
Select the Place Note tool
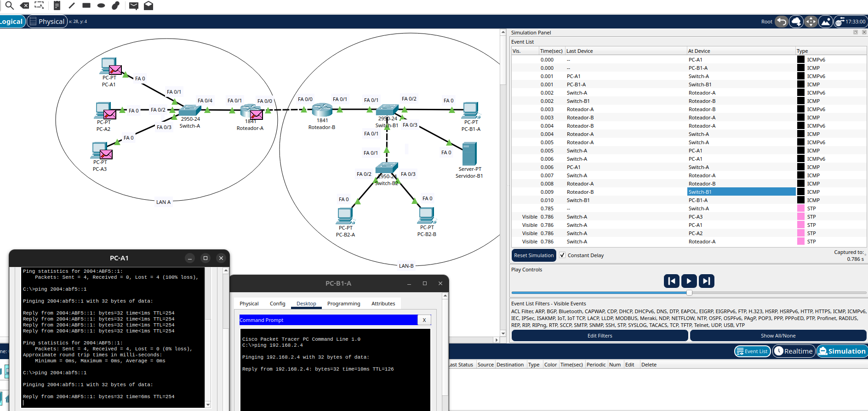57,6
